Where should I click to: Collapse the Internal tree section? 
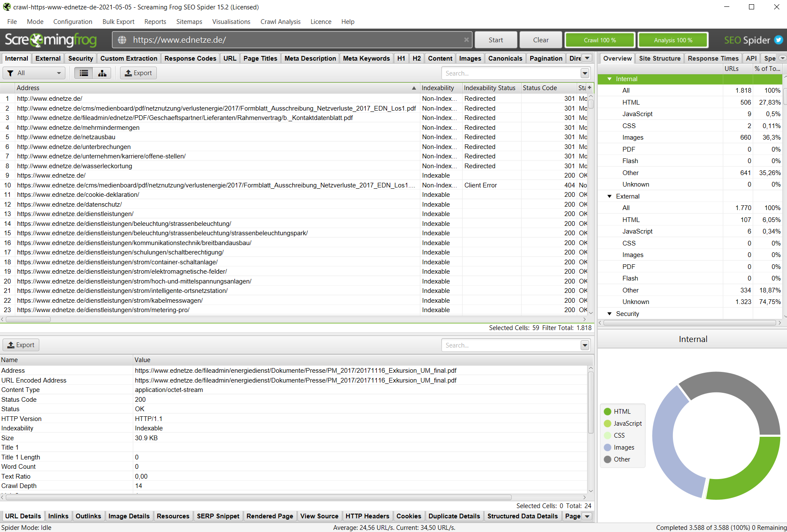click(x=610, y=79)
